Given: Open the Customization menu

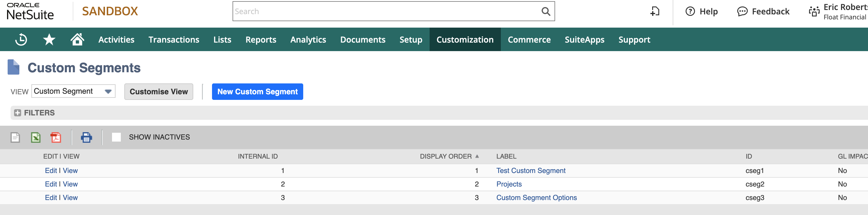Looking at the screenshot, I should click(465, 39).
